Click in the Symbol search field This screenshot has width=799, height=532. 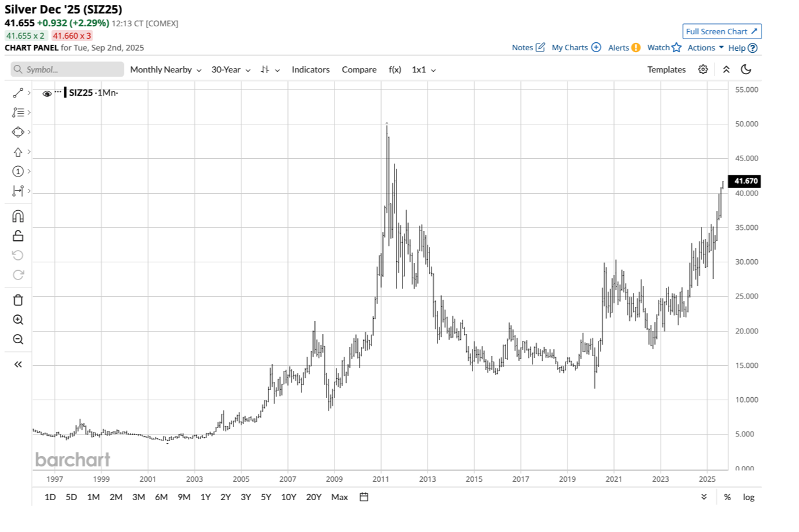point(67,69)
